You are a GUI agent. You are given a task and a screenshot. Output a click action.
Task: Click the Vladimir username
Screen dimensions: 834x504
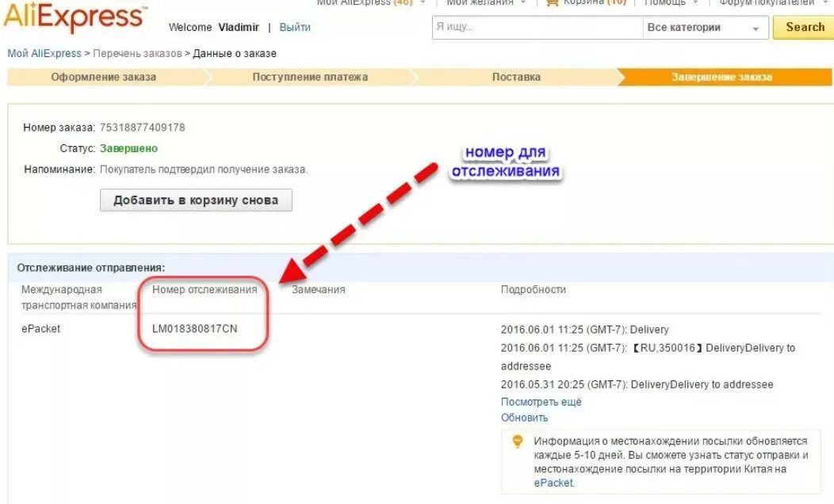coord(239,27)
